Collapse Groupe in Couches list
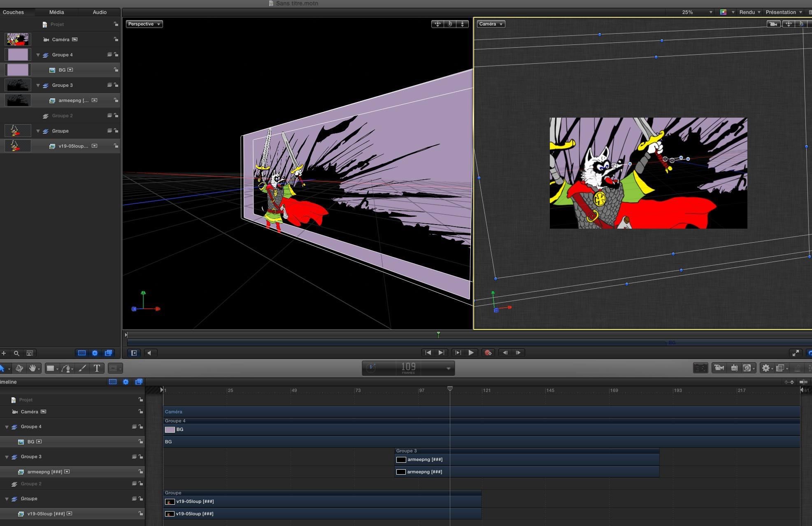The height and width of the screenshot is (526, 812). (38, 131)
